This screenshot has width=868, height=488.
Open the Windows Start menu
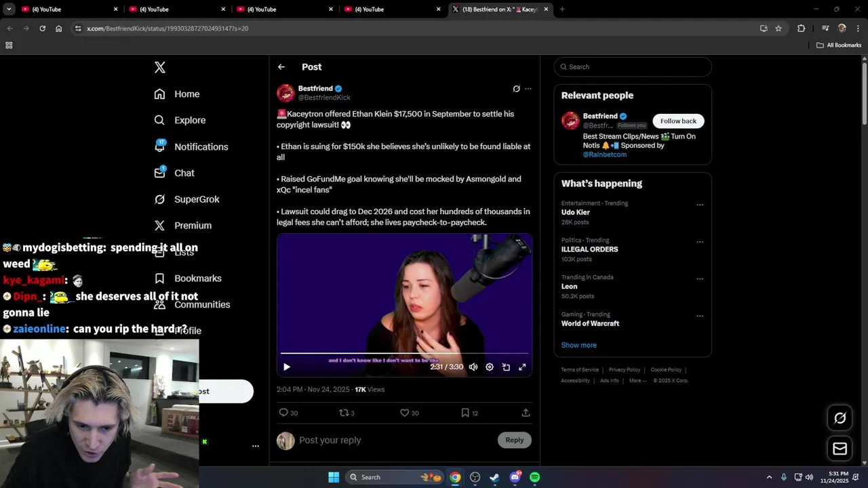[334, 477]
